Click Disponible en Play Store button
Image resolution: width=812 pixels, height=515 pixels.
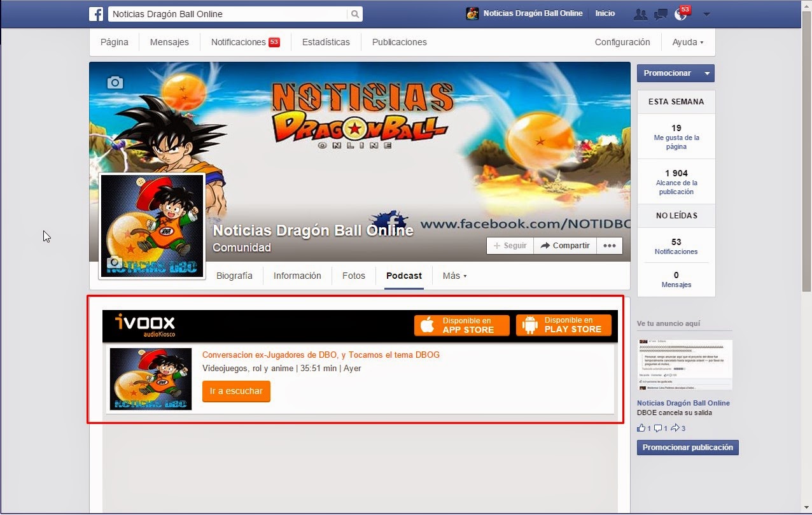click(x=564, y=325)
